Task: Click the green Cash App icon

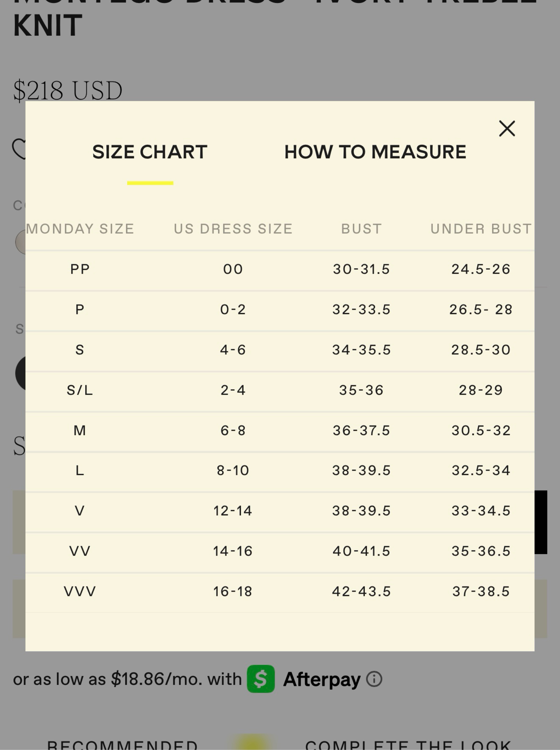Action: click(261, 679)
